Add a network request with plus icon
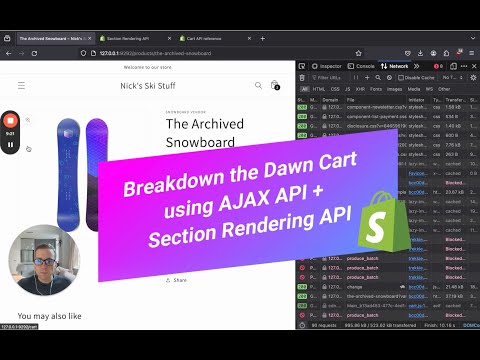Screen dimensions: 480x360 point(367,78)
